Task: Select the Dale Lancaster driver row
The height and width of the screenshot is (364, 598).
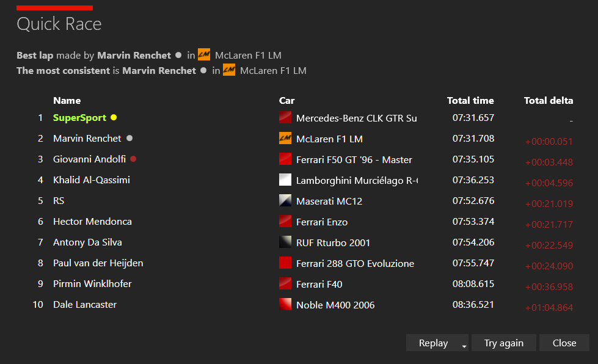Action: (85, 305)
